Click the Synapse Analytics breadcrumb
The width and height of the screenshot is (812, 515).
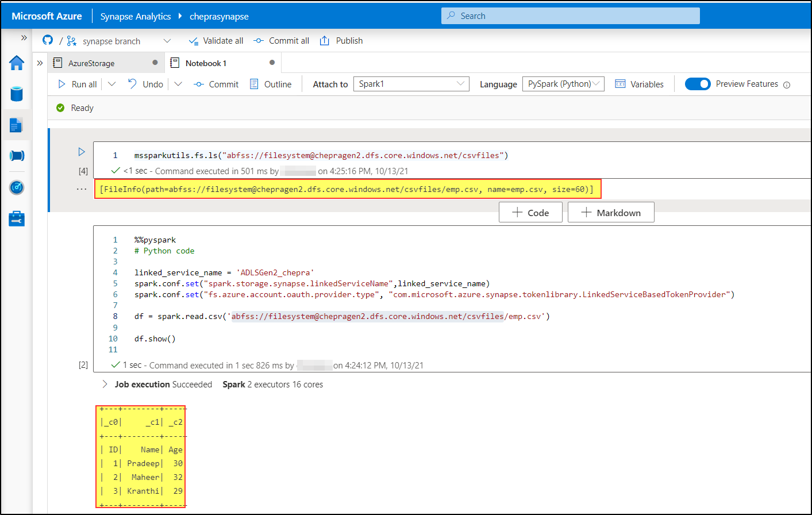[x=136, y=16]
